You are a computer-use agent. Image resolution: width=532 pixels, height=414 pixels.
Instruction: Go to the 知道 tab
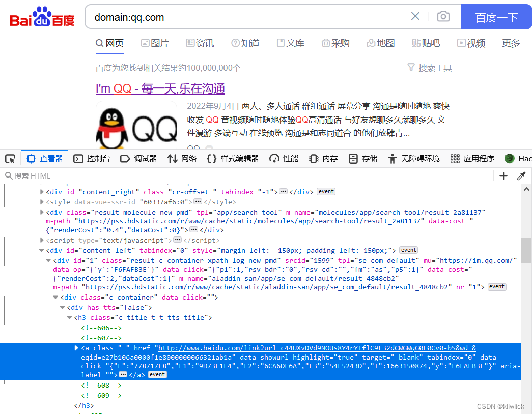click(x=245, y=43)
